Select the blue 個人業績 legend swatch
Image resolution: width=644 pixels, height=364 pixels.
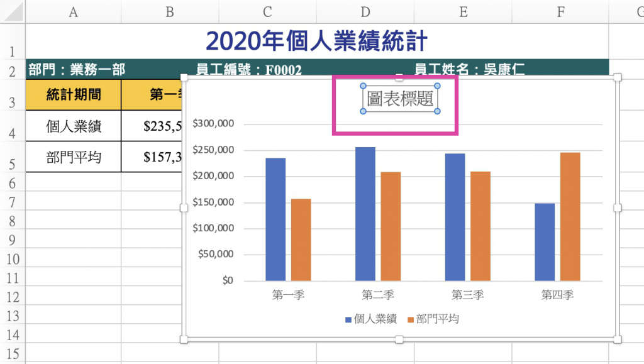pos(348,319)
